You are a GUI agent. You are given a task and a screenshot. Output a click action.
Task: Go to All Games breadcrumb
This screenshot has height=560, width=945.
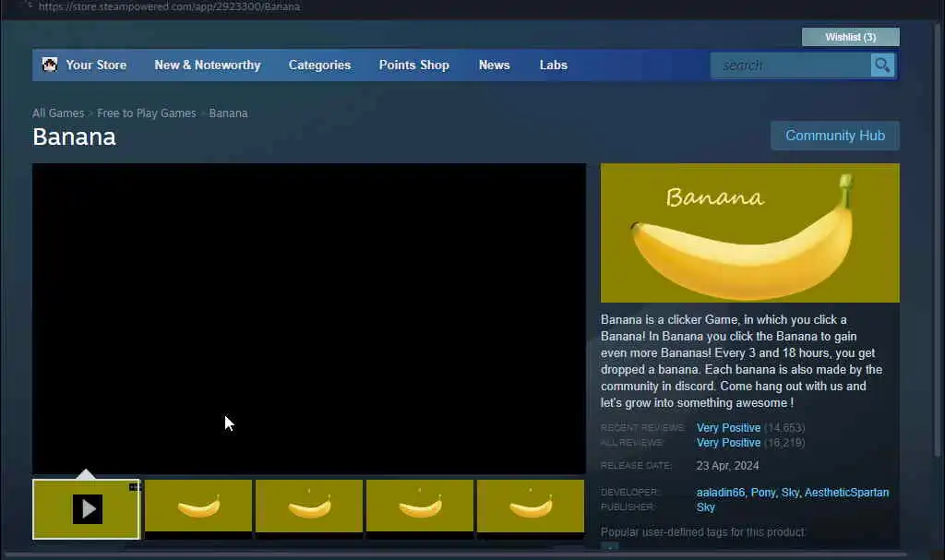58,113
